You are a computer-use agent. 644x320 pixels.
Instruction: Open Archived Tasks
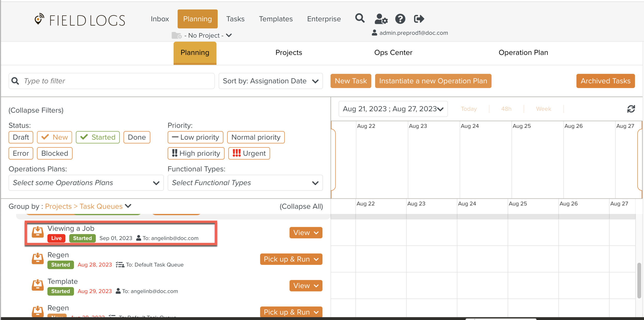[605, 81]
